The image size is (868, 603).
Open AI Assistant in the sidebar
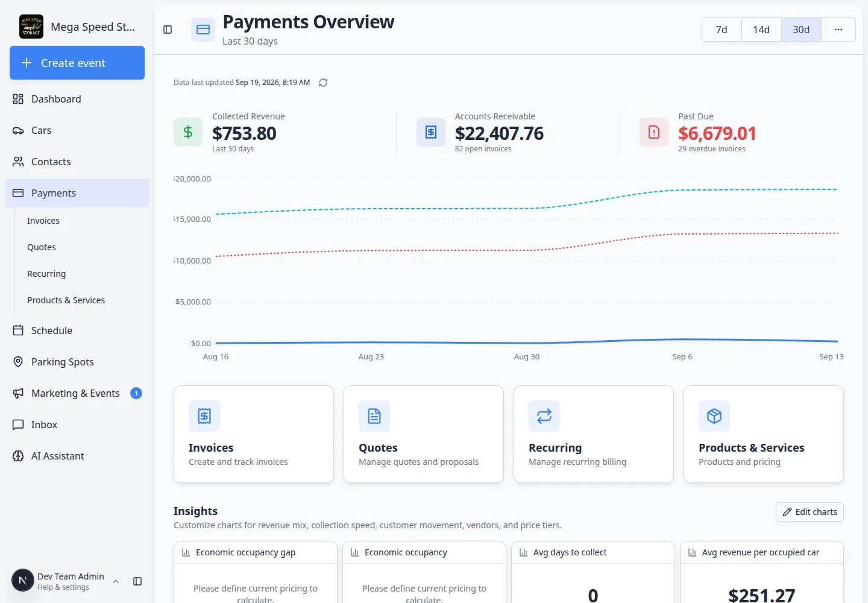77,456
